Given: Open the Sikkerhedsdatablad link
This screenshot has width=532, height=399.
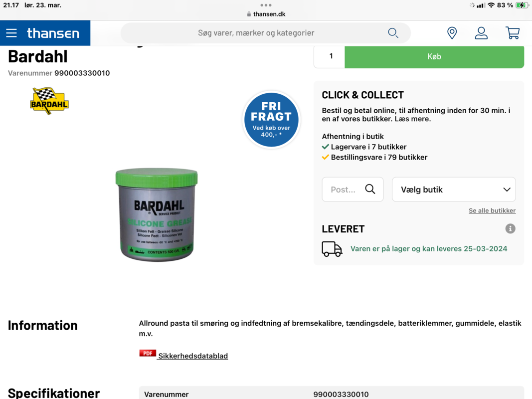Looking at the screenshot, I should point(193,356).
